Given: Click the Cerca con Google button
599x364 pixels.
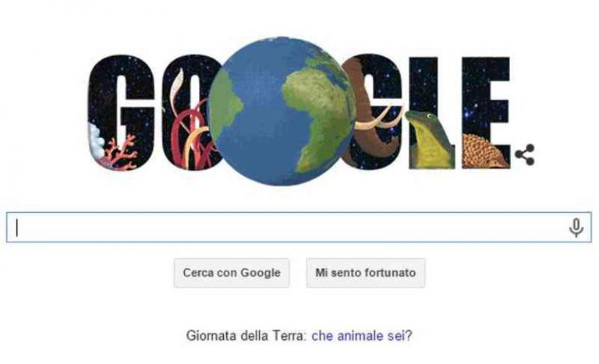Looking at the screenshot, I should (232, 273).
